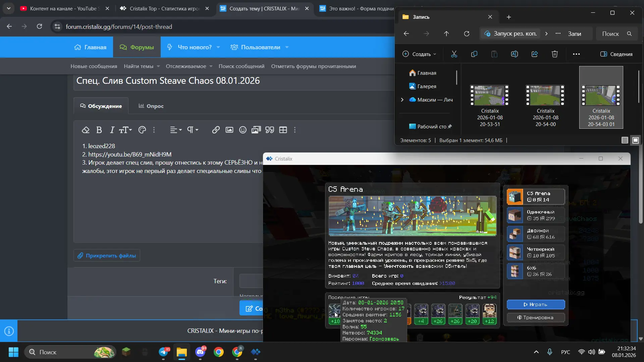Open Telegram from the taskbar
This screenshot has width=644, height=362.
164,352
